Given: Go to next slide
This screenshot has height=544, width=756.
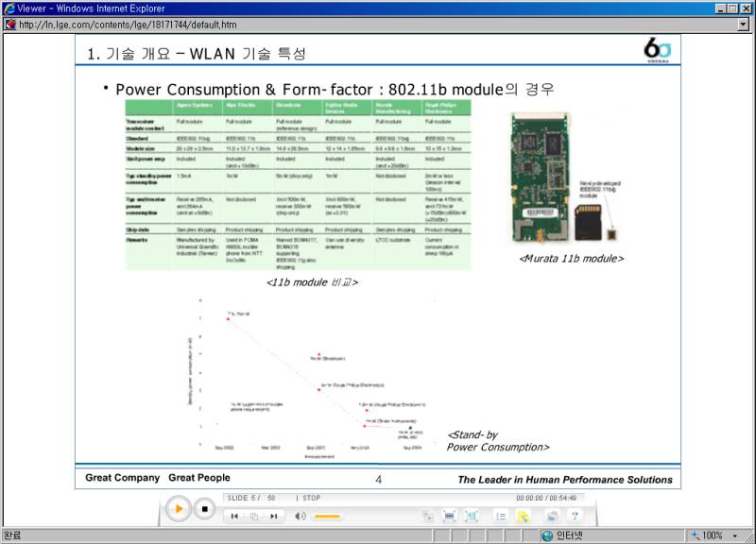Looking at the screenshot, I should click(273, 517).
